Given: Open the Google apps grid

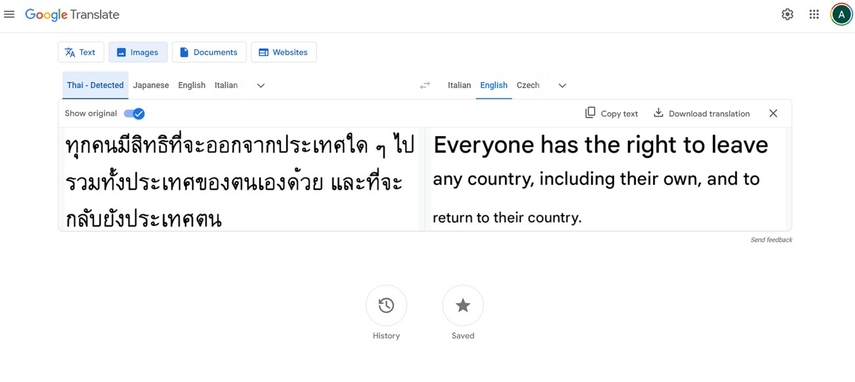Looking at the screenshot, I should tap(814, 15).
